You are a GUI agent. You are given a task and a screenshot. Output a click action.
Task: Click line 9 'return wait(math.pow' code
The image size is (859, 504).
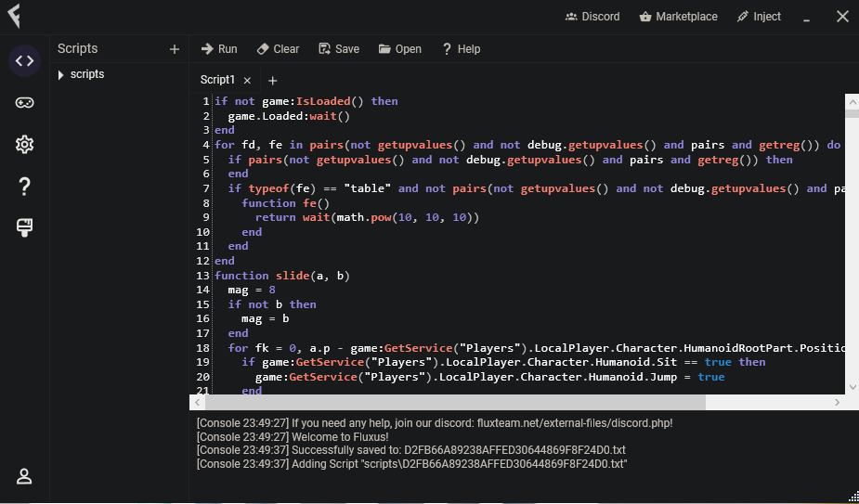[368, 217]
